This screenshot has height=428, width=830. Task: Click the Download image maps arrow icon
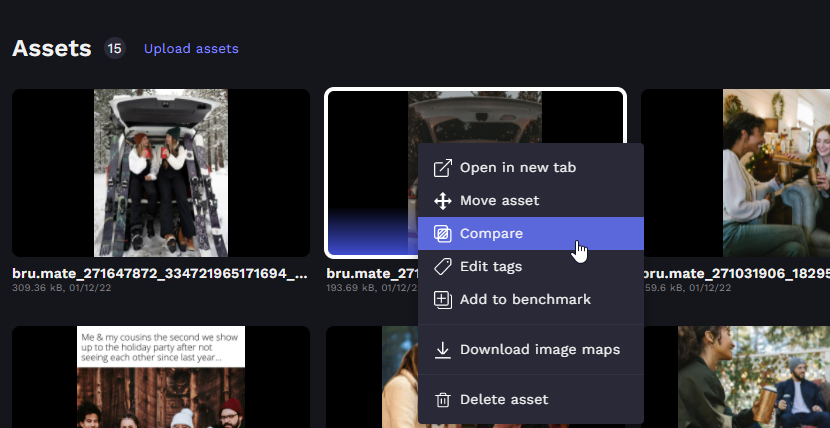coord(443,350)
